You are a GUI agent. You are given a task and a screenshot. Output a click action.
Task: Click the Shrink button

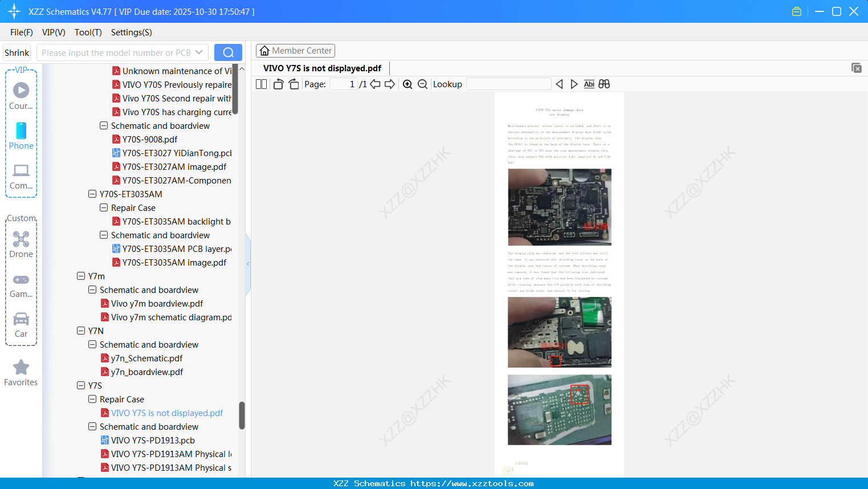click(x=17, y=52)
